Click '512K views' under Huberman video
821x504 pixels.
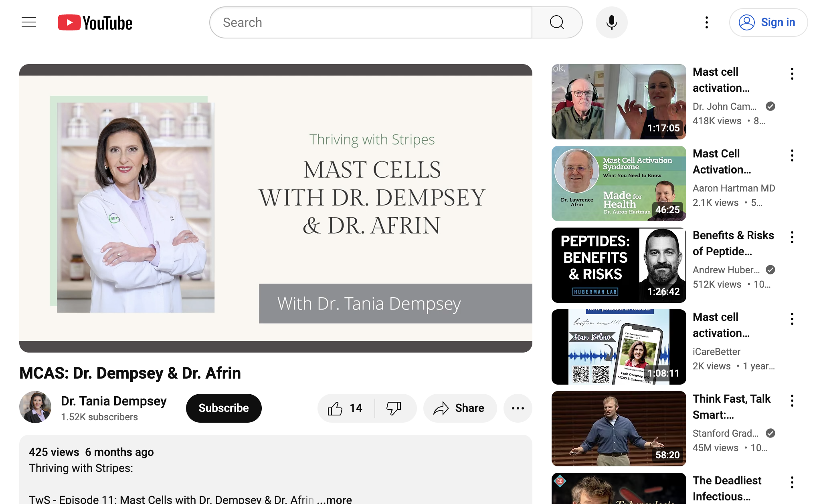(717, 284)
